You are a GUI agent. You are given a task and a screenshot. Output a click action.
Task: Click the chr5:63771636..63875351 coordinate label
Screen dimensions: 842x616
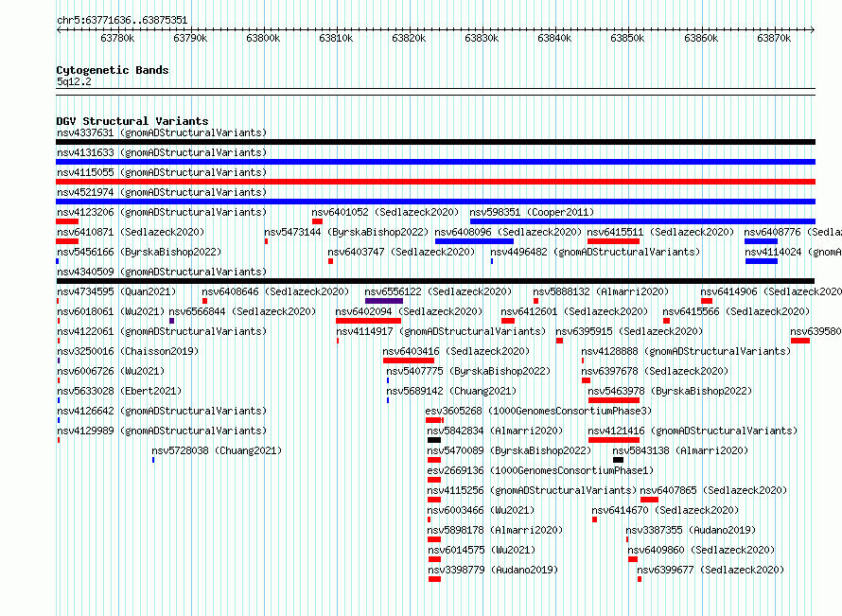click(122, 21)
